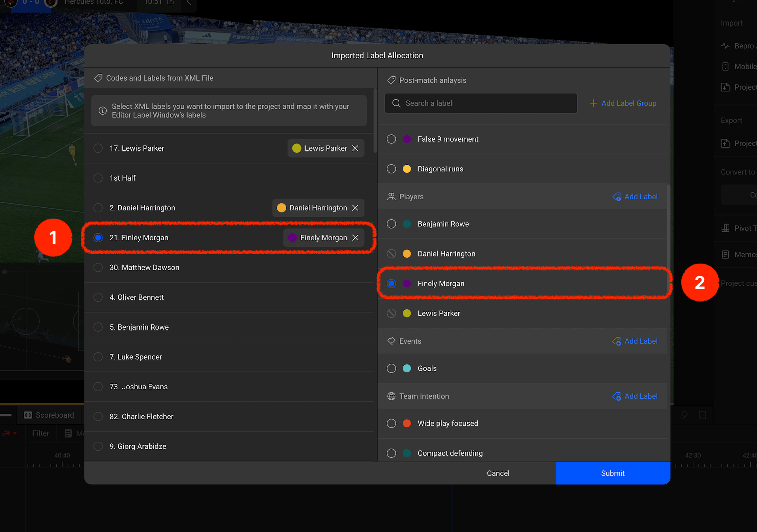Open the Scoreboard tab
The width and height of the screenshot is (757, 532).
pos(50,415)
